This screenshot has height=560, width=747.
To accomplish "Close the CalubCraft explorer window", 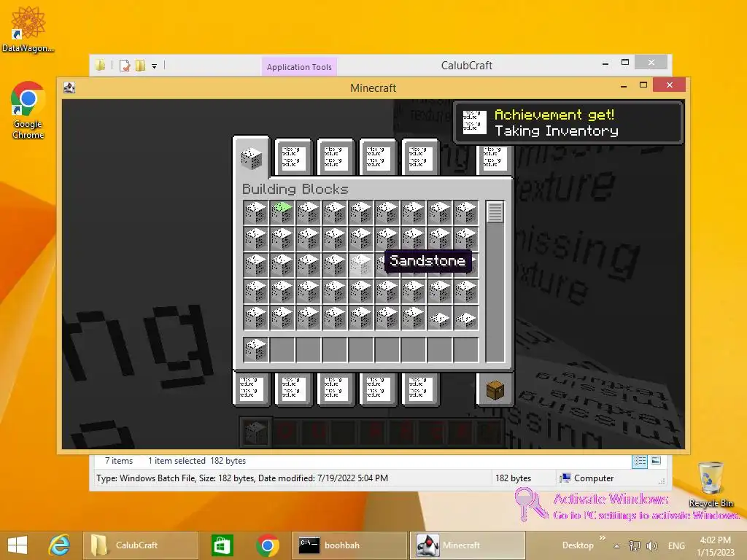I will pos(651,63).
